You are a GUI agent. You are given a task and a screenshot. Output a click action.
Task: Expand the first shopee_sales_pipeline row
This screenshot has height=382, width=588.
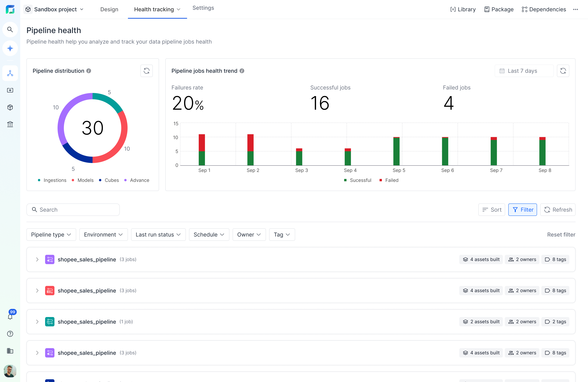(37, 259)
